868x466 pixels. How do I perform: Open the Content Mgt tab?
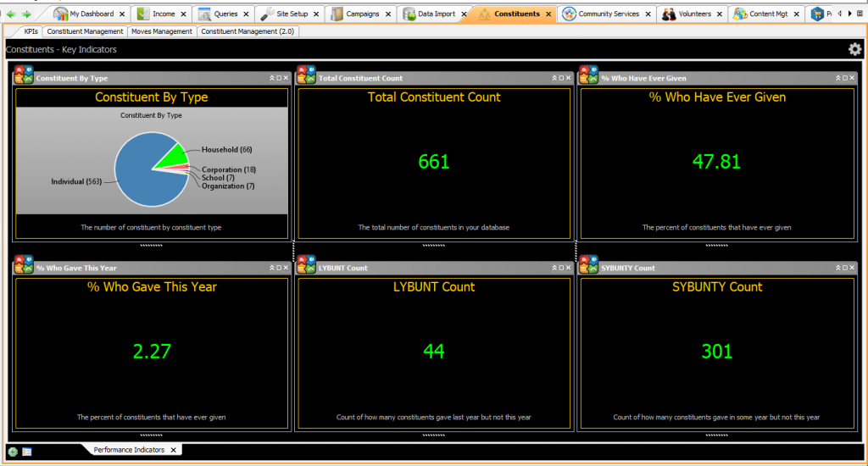click(768, 14)
